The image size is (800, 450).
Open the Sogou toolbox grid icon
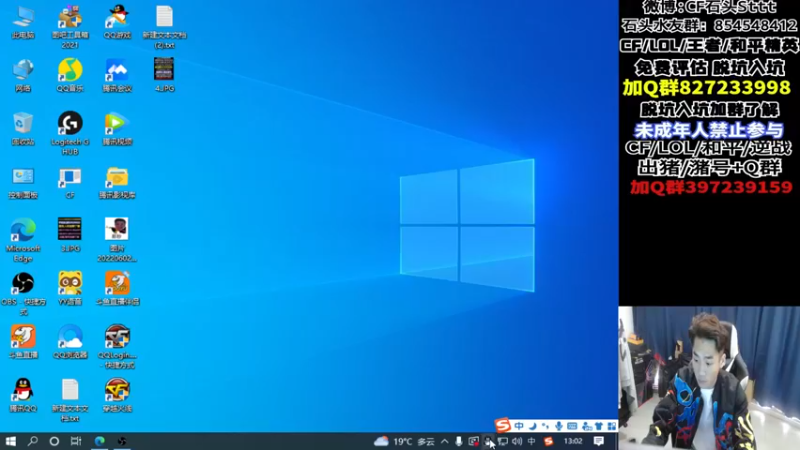612,426
